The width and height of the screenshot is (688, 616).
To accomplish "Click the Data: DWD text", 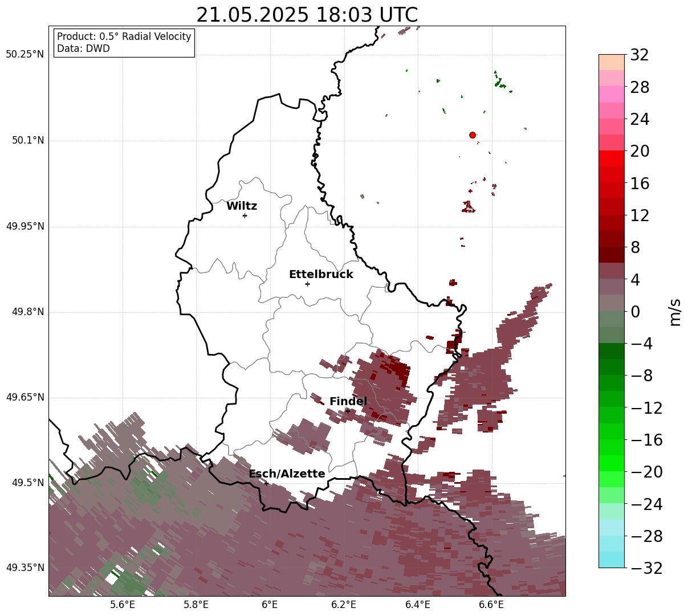I will pyautogui.click(x=83, y=48).
